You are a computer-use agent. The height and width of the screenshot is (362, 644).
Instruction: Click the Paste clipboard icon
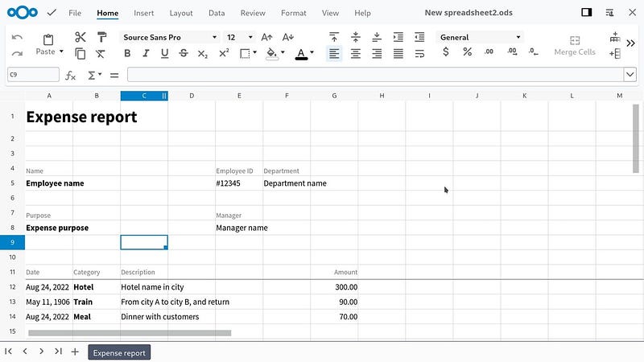pyautogui.click(x=48, y=39)
